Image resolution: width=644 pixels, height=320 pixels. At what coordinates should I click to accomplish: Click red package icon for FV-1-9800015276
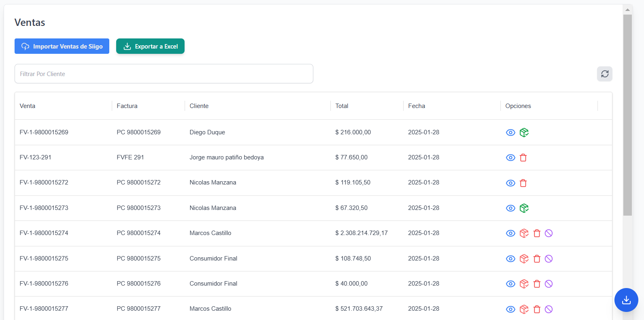(524, 284)
